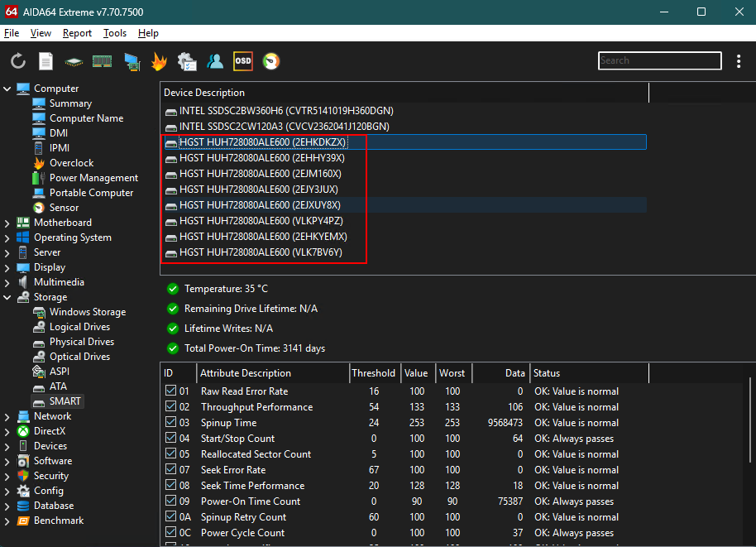The height and width of the screenshot is (547, 756).
Task: Open the Tools menu
Action: coord(115,33)
